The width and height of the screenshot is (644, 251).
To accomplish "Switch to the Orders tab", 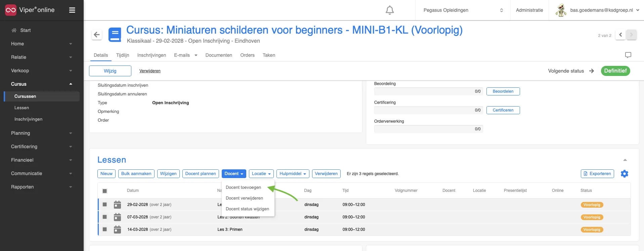I will [247, 55].
